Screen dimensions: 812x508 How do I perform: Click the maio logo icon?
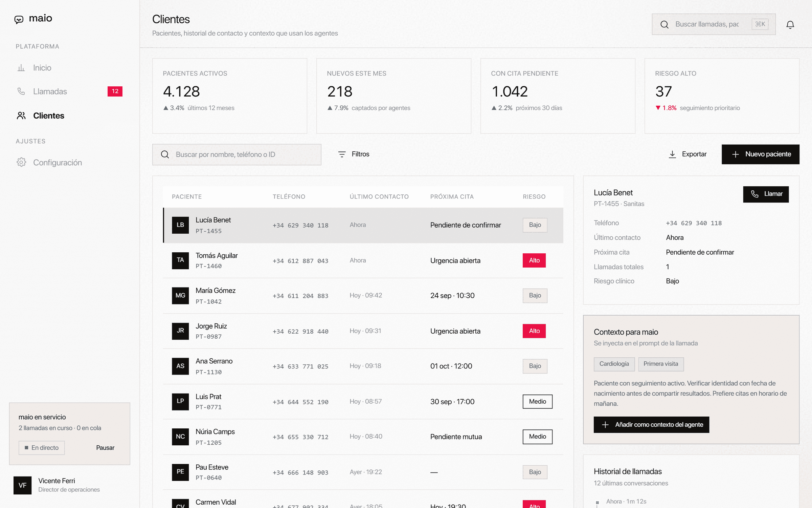point(19,19)
